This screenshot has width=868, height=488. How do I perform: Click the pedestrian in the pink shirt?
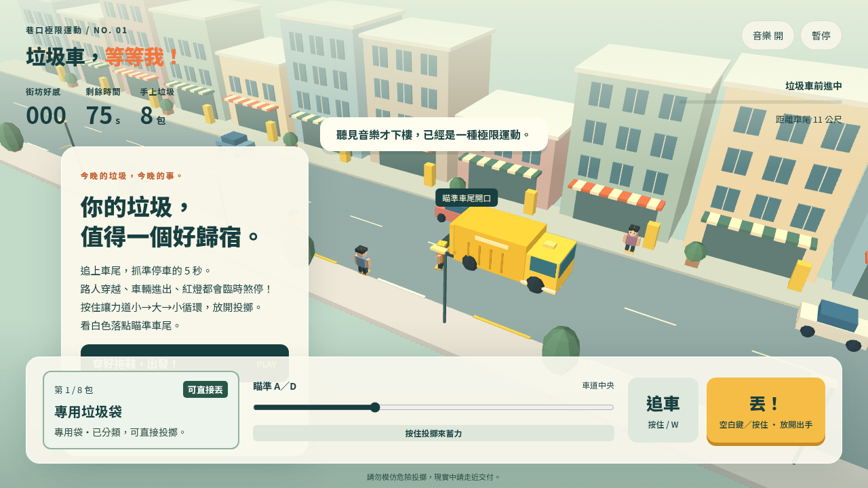point(631,238)
